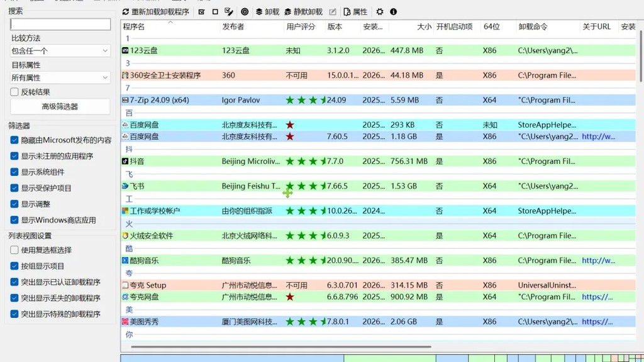The height and width of the screenshot is (362, 644).
Task: Toggle 隐藏由Microsoft发布的内容 checkbox
Action: point(14,140)
